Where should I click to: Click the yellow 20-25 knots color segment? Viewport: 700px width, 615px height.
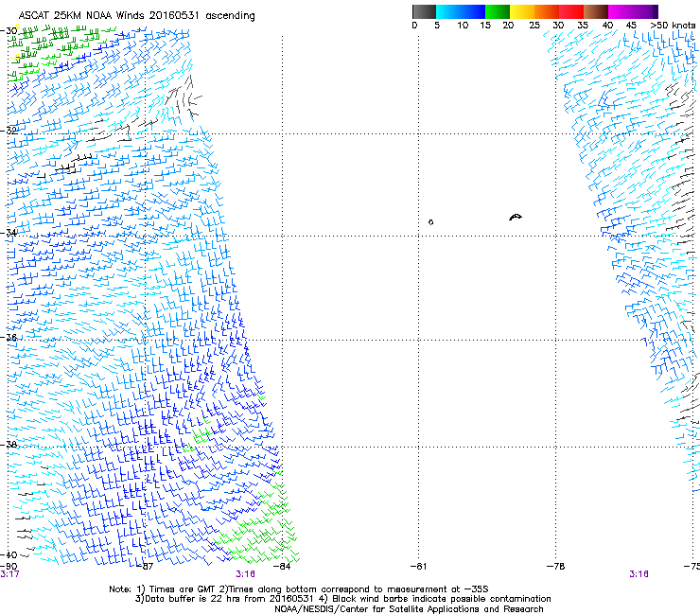pyautogui.click(x=522, y=11)
